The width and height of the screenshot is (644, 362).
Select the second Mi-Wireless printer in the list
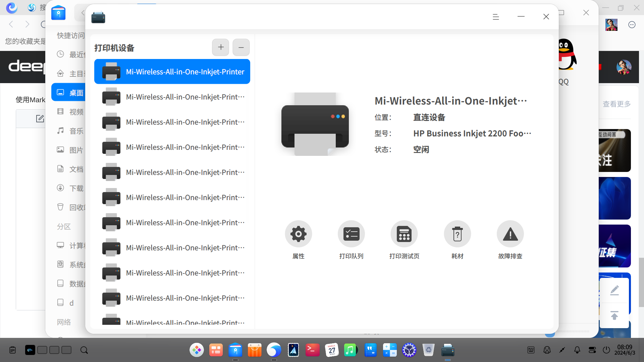click(x=172, y=97)
